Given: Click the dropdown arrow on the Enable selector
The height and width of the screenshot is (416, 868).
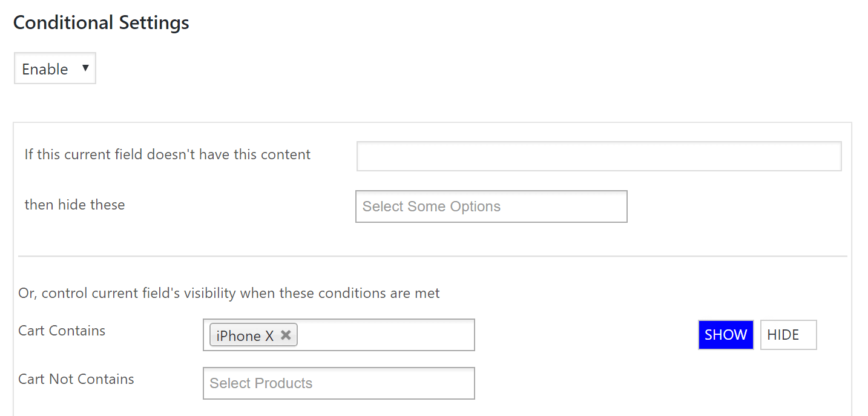Looking at the screenshot, I should [87, 68].
